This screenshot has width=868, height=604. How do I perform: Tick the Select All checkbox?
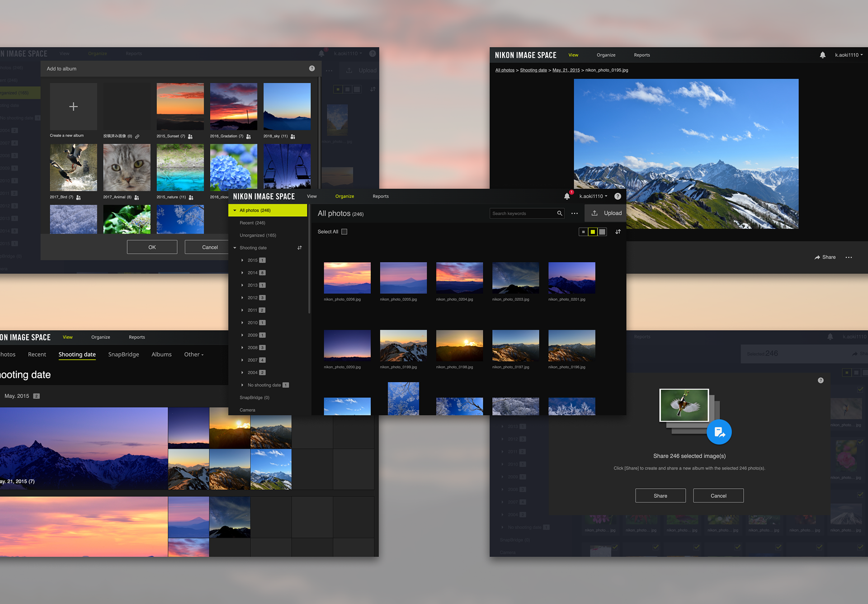pos(344,232)
